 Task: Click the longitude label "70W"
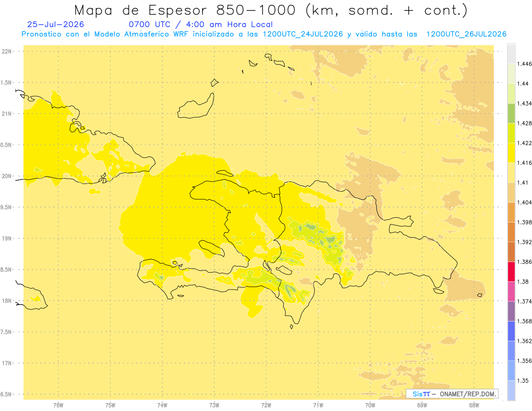[370, 406]
